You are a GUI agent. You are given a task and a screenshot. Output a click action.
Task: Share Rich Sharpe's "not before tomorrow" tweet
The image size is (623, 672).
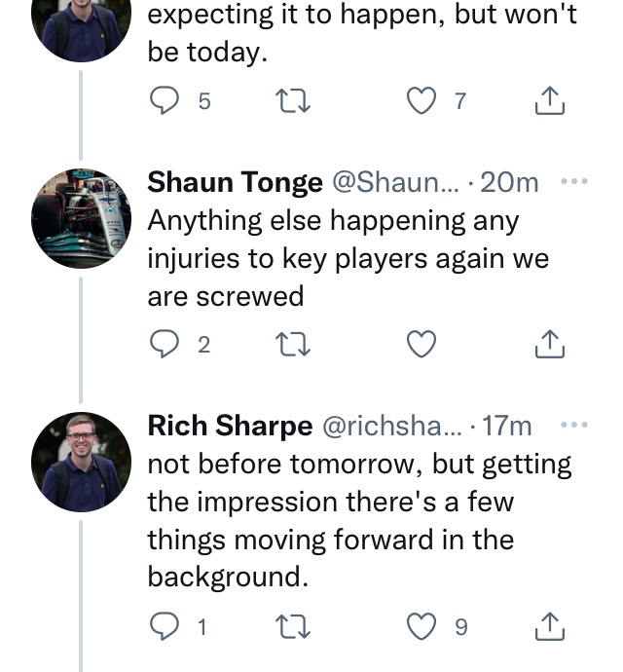(x=550, y=626)
